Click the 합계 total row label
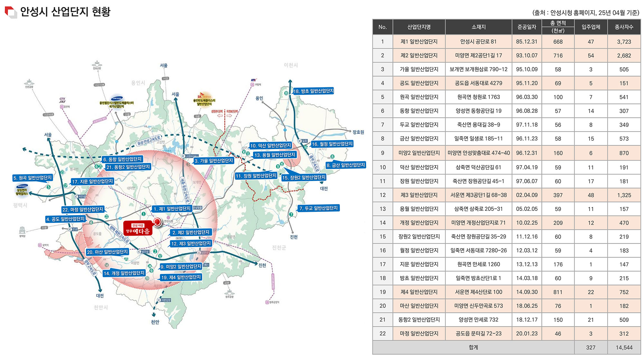The image size is (644, 357). coord(473,347)
